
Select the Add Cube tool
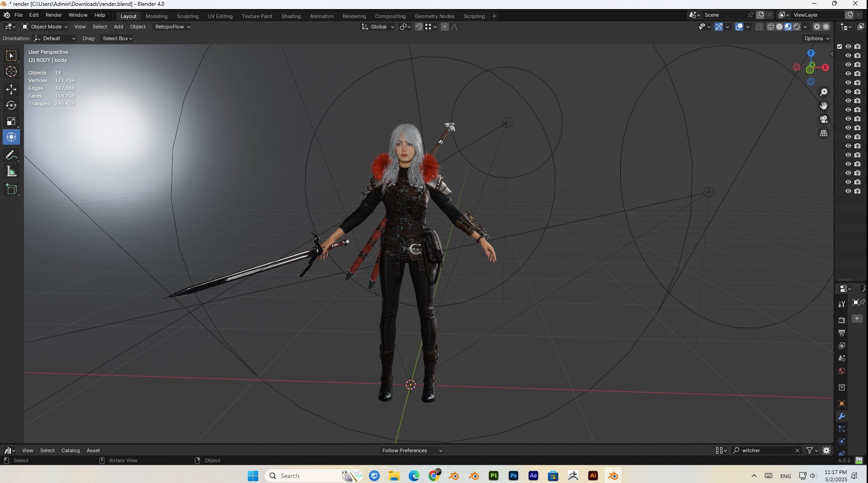pos(11,189)
